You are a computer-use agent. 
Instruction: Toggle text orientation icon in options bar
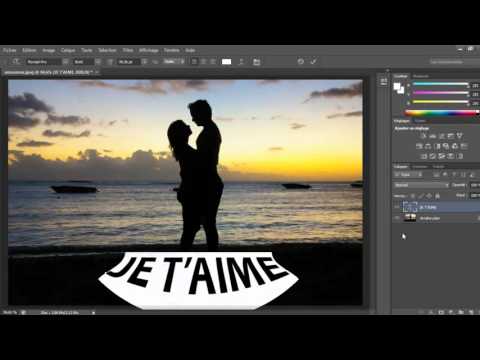pos(16,62)
